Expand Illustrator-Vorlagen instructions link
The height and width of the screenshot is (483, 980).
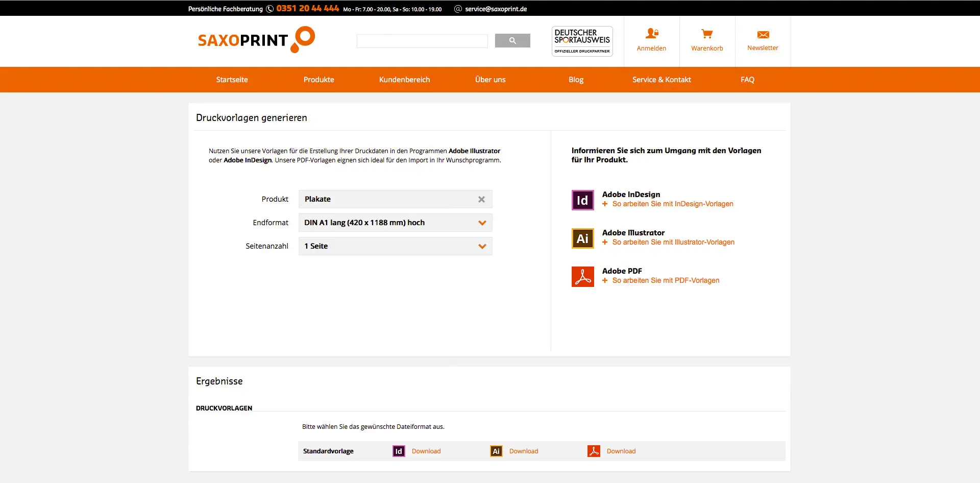click(x=673, y=242)
